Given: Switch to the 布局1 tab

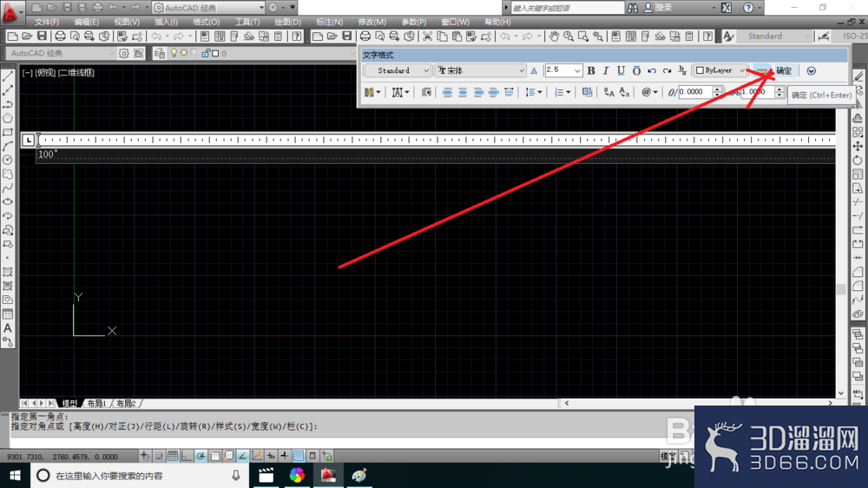Looking at the screenshot, I should click(x=96, y=403).
